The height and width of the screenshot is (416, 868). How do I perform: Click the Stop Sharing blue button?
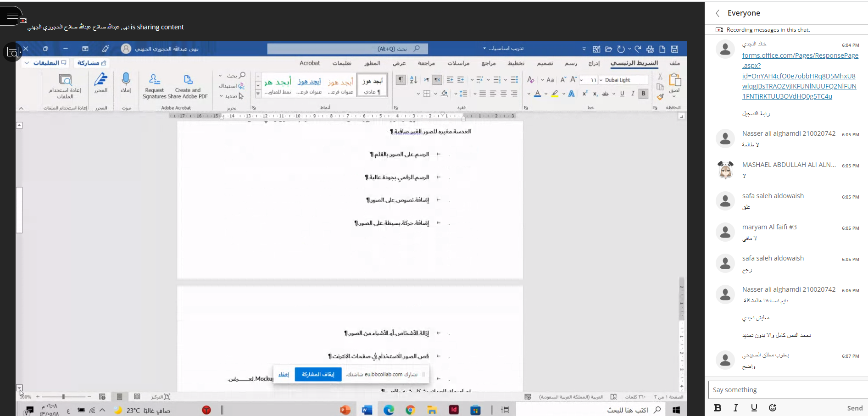pos(318,374)
